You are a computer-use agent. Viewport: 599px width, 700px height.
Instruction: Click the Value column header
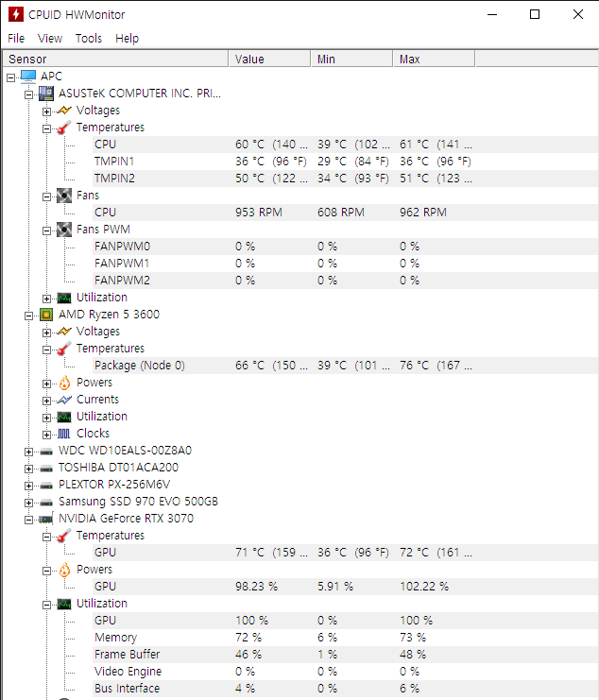(x=269, y=59)
